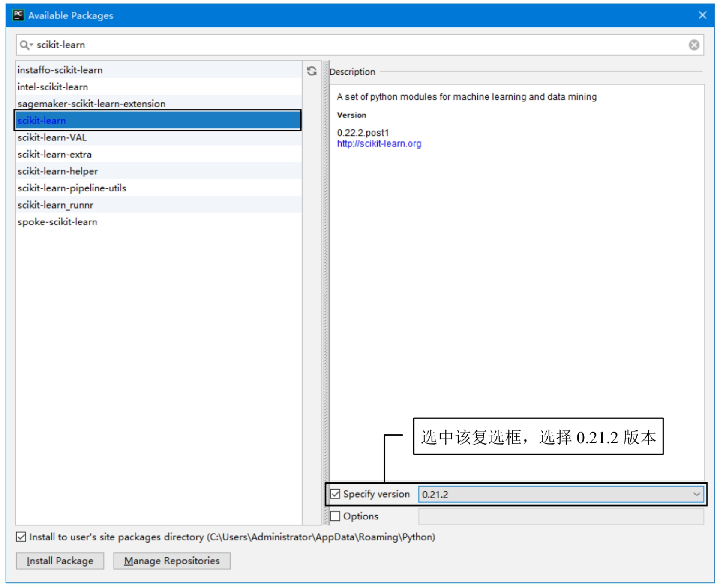Click inside the package search field
The width and height of the screenshot is (720, 588).
tap(171, 45)
